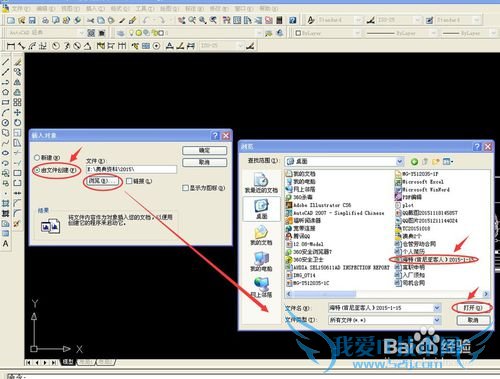Open the ISO-25 dropdown on dimension toolbar
The width and height of the screenshot is (500, 379).
click(241, 46)
